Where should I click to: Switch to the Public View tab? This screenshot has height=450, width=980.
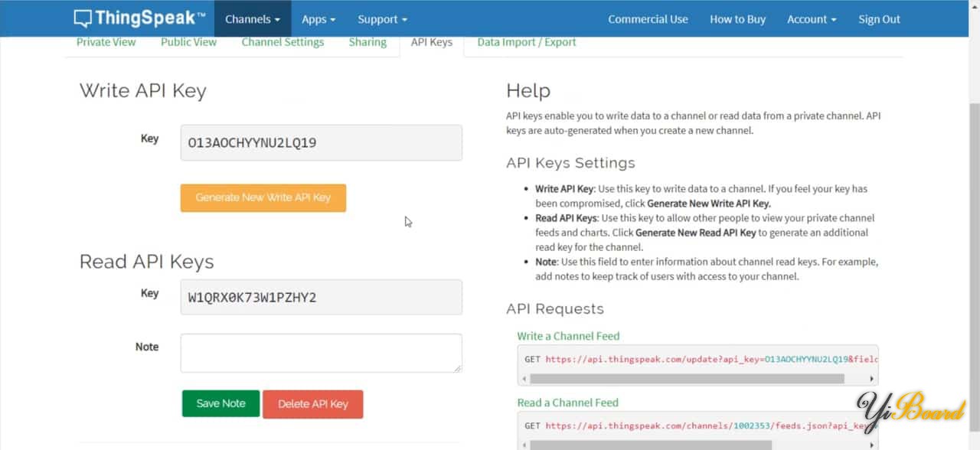tap(188, 42)
